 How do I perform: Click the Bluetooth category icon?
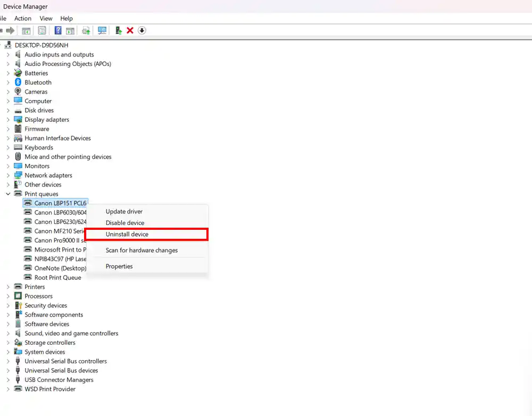click(18, 82)
